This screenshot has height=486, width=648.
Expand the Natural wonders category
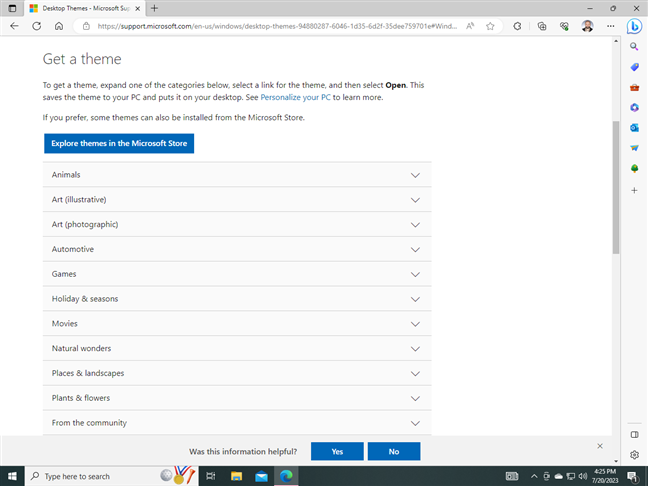[237, 348]
